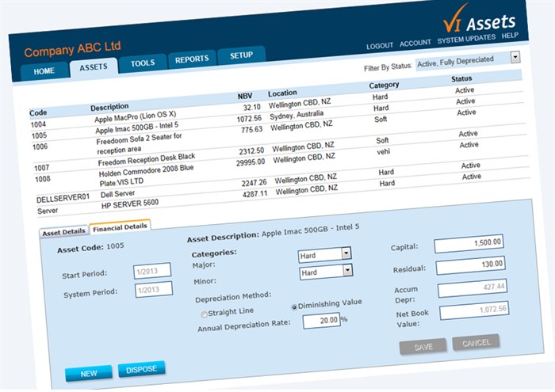Click the Net Book Value field

(x=474, y=310)
